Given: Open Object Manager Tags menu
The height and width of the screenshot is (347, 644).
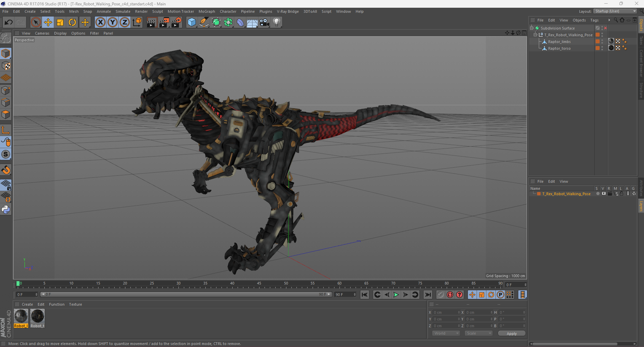Looking at the screenshot, I should click(x=594, y=20).
